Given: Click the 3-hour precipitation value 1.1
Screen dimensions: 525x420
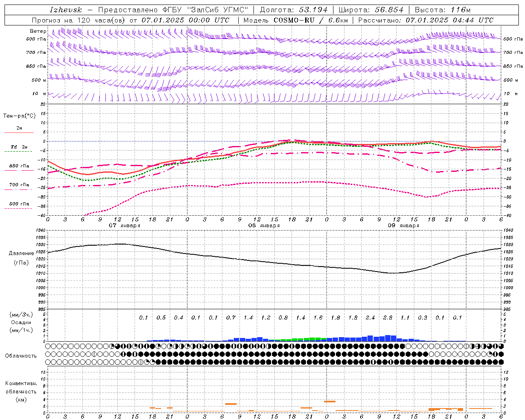Looking at the screenshot, I should (405, 318).
